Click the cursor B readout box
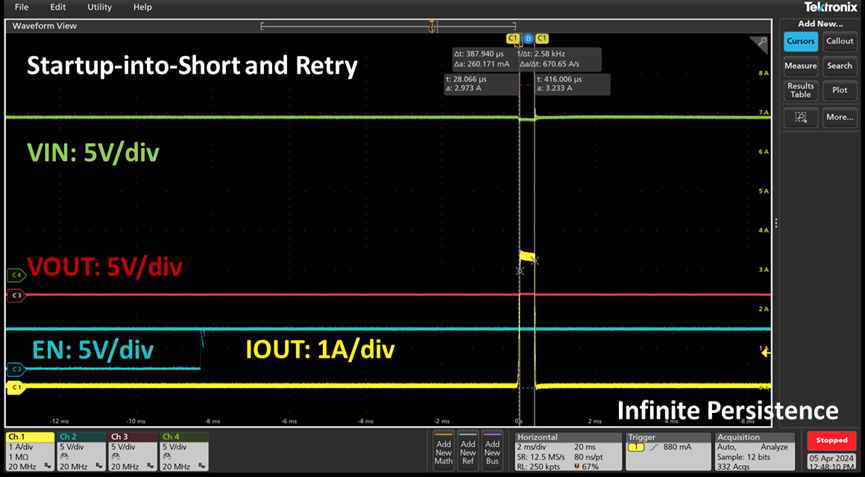This screenshot has height=477, width=865. 570,83
